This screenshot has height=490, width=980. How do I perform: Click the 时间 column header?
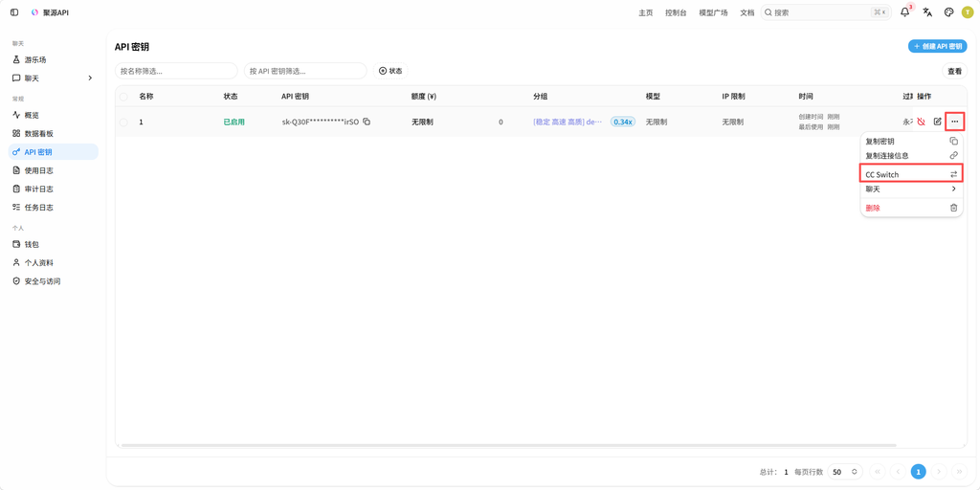point(806,97)
